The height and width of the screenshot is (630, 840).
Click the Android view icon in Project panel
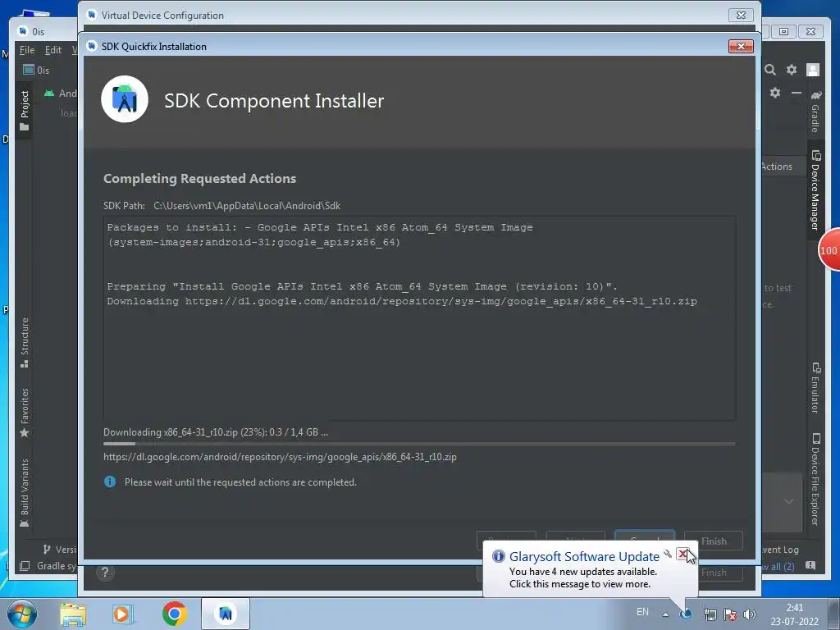coord(49,94)
